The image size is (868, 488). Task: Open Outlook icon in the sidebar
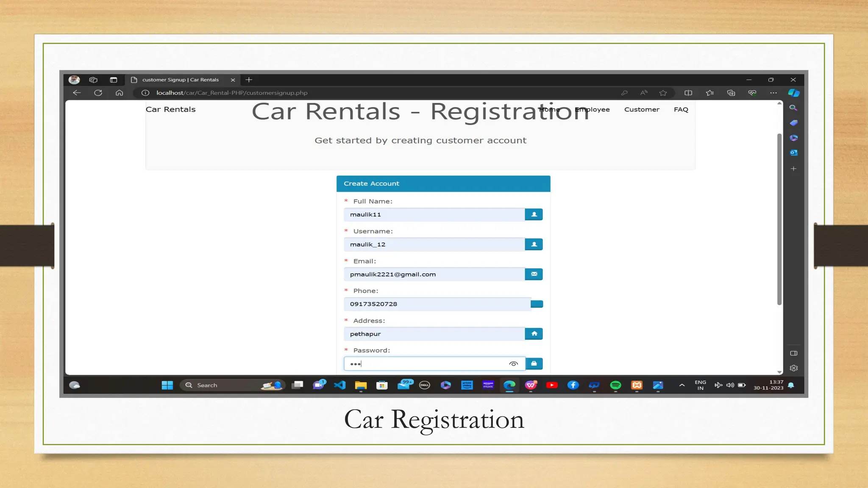pos(794,152)
